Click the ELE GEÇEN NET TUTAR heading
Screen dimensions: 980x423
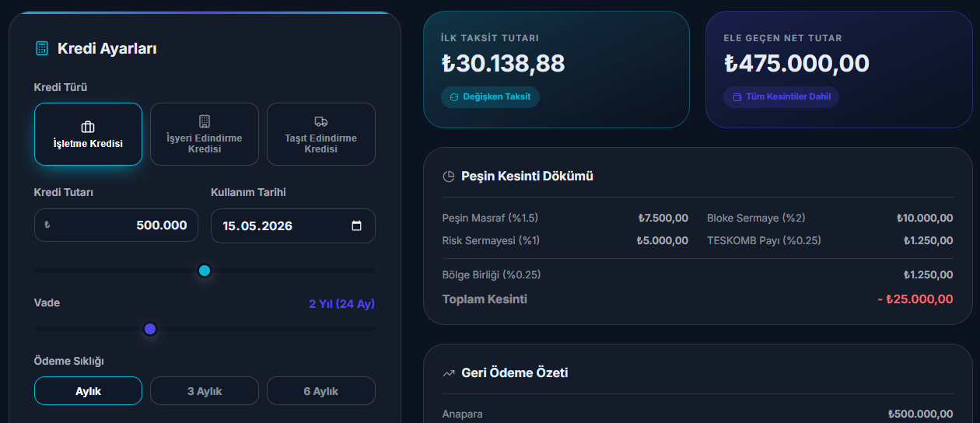pos(782,37)
